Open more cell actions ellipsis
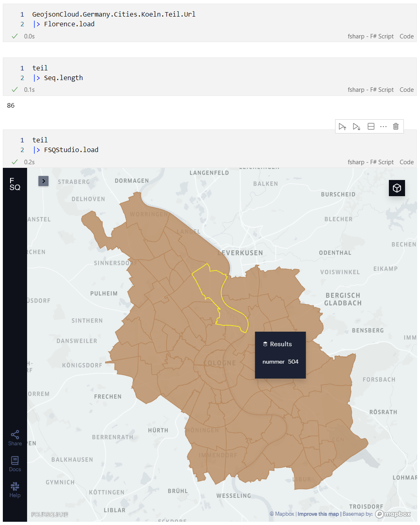The width and height of the screenshot is (420, 525). [384, 127]
